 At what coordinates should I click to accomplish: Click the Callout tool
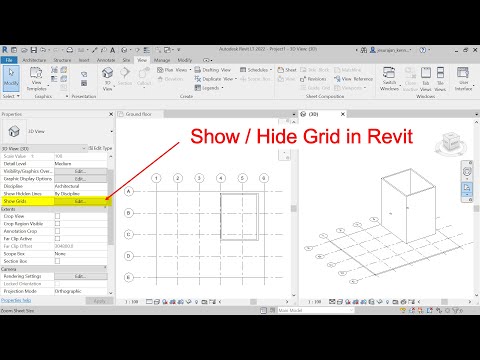(x=144, y=77)
